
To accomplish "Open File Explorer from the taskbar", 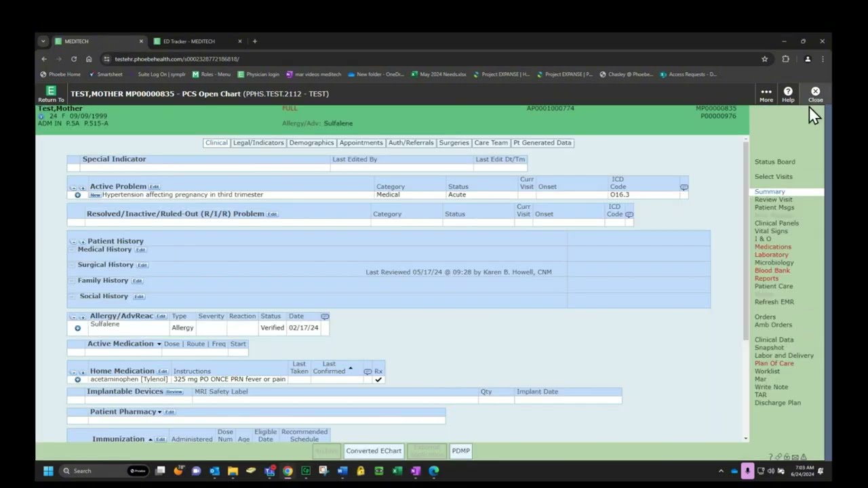I will click(233, 471).
